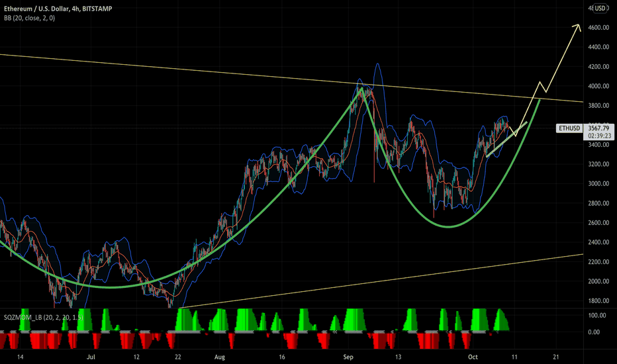Click the ETHUSD price label tag
This screenshot has width=617, height=364.
pyautogui.click(x=569, y=128)
